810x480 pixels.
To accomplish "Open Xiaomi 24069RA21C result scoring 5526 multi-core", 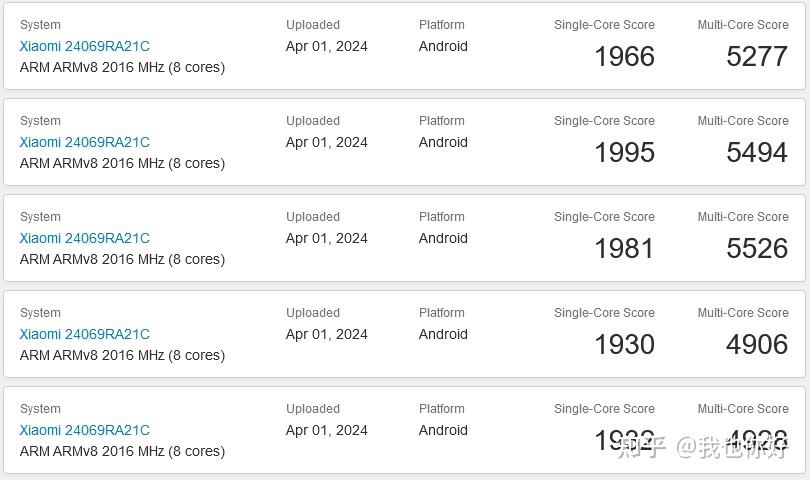I will (84, 238).
